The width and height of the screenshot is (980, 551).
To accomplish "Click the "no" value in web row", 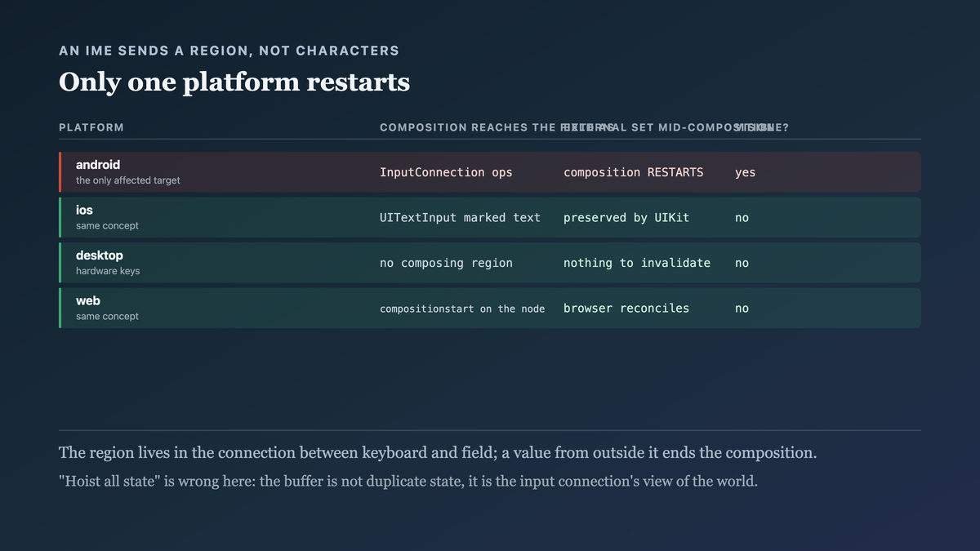I will [x=742, y=309].
